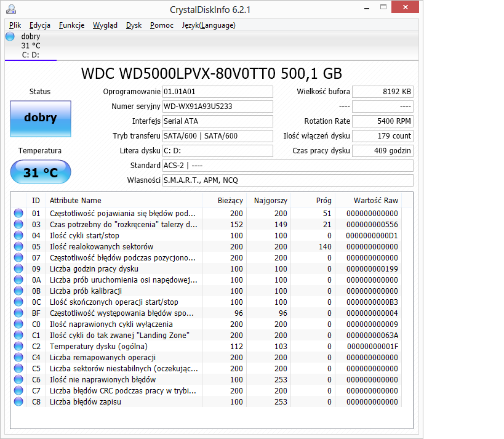Click the Próg column header
This screenshot has width=504, height=439.
point(313,200)
